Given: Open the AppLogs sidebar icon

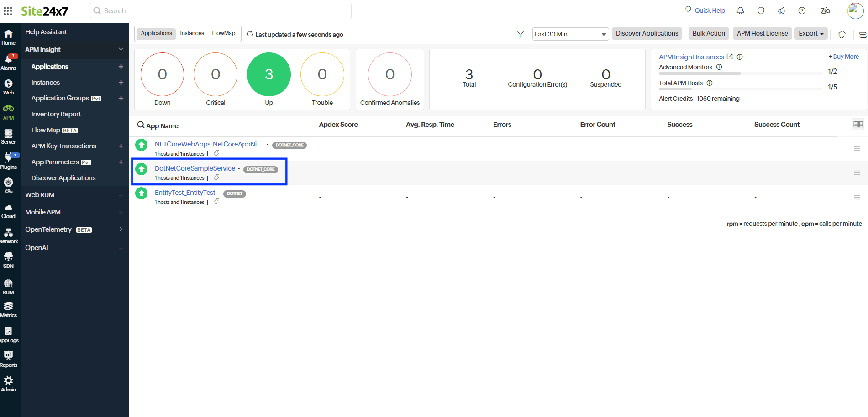Looking at the screenshot, I should coord(9,335).
